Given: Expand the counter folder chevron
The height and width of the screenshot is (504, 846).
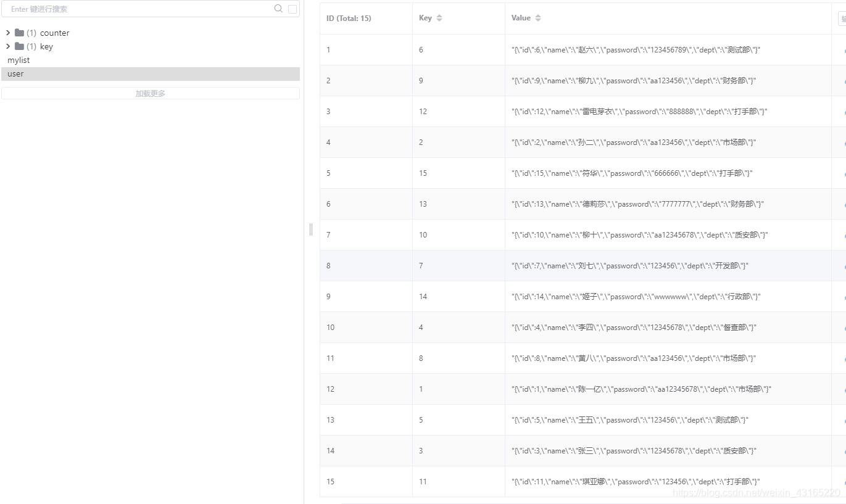Looking at the screenshot, I should point(8,33).
